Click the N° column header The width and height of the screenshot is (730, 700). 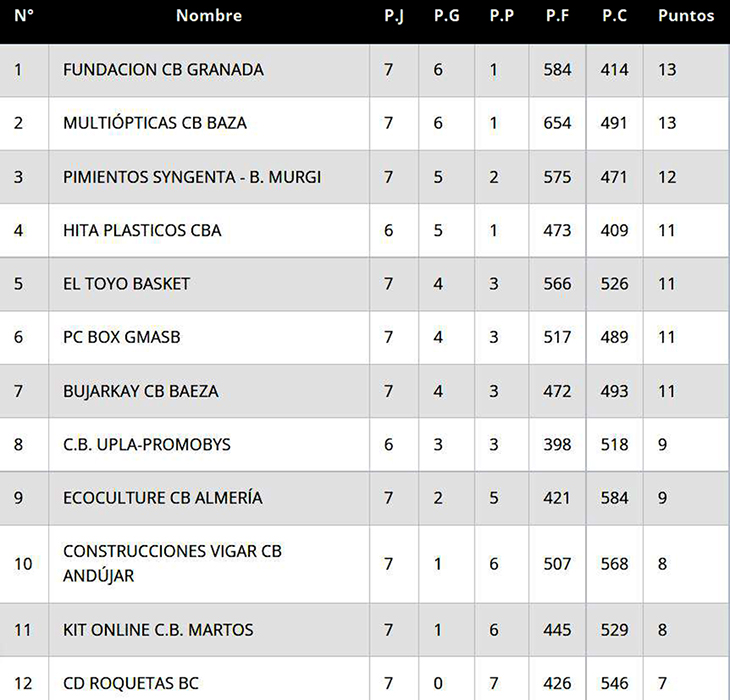tap(24, 16)
